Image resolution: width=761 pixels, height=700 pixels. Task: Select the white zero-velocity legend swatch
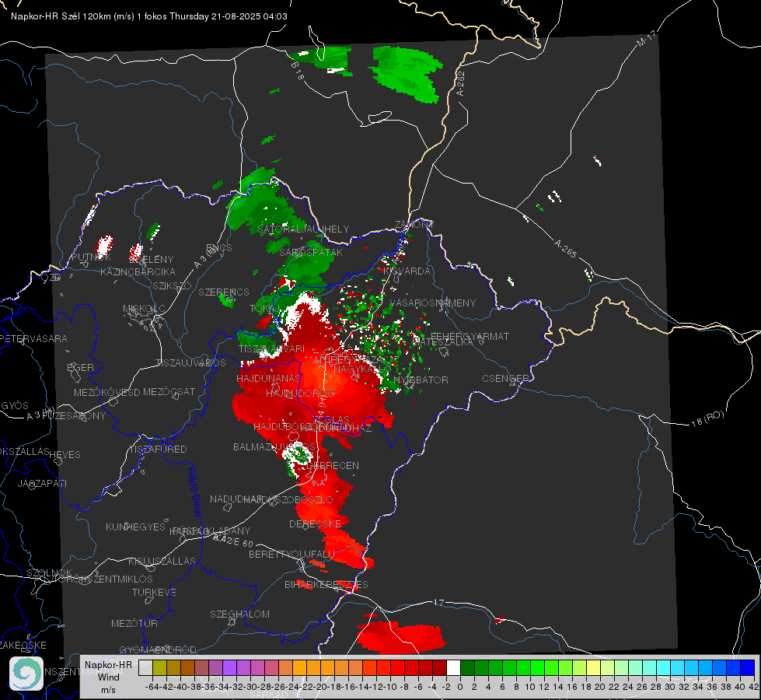[453, 667]
